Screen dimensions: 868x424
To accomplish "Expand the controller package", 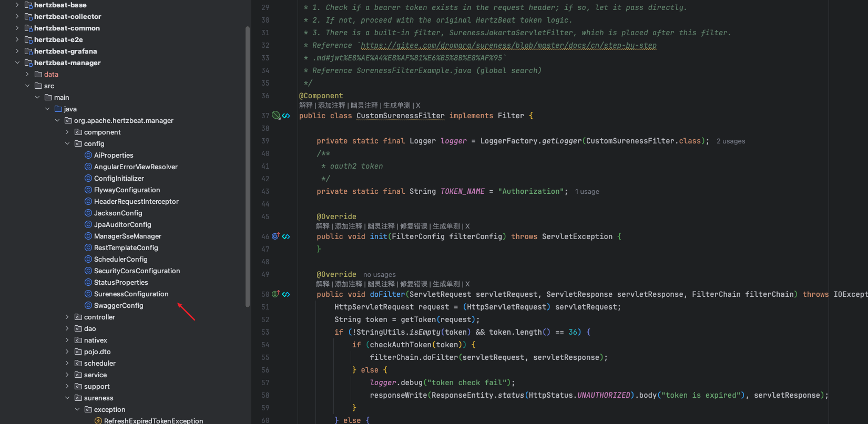I will tap(67, 317).
